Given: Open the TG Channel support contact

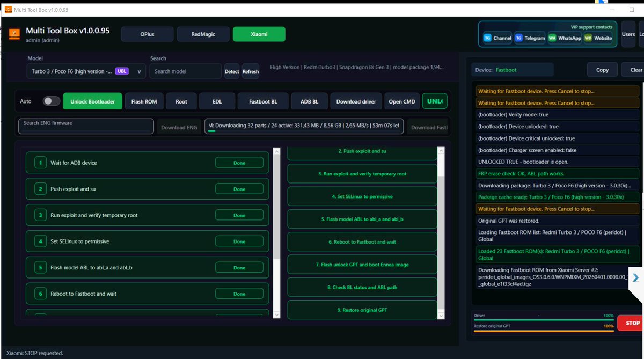Looking at the screenshot, I should (497, 38).
